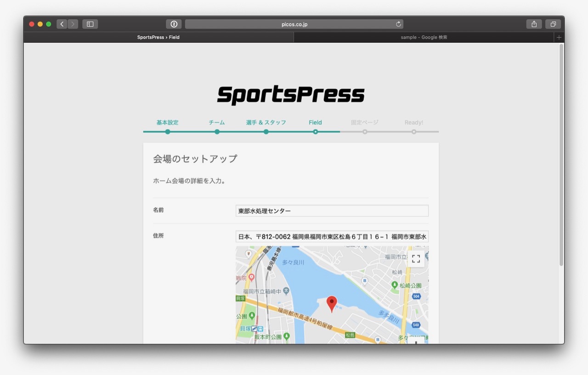The width and height of the screenshot is (588, 375).
Task: Click route 504 badge on map
Action: pos(416,297)
